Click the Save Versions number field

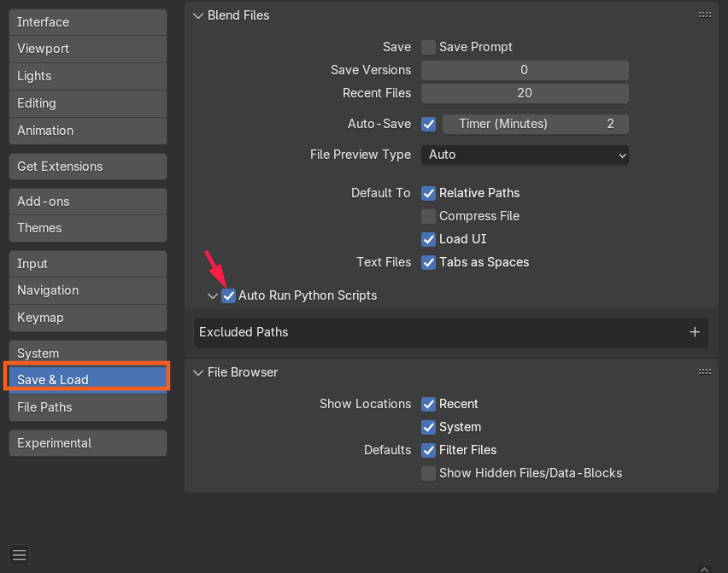pos(525,70)
